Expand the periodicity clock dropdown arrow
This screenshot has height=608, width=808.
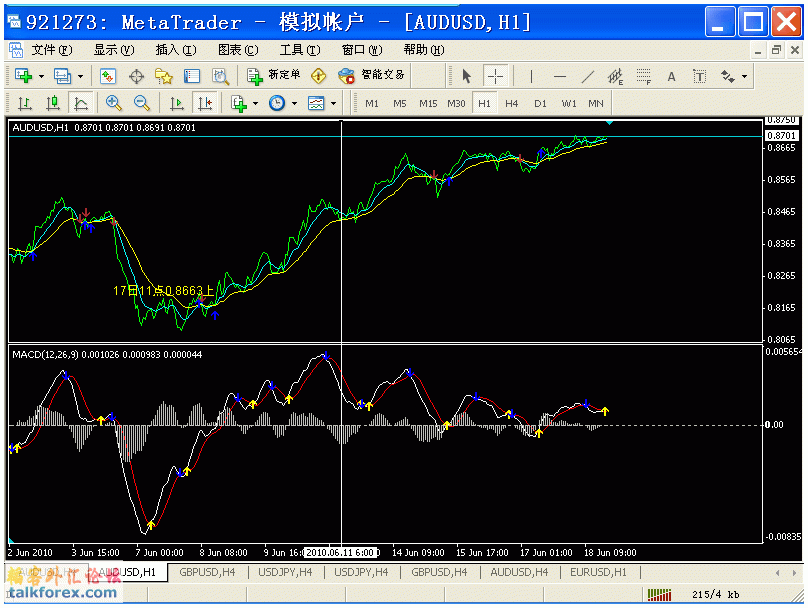[x=293, y=103]
